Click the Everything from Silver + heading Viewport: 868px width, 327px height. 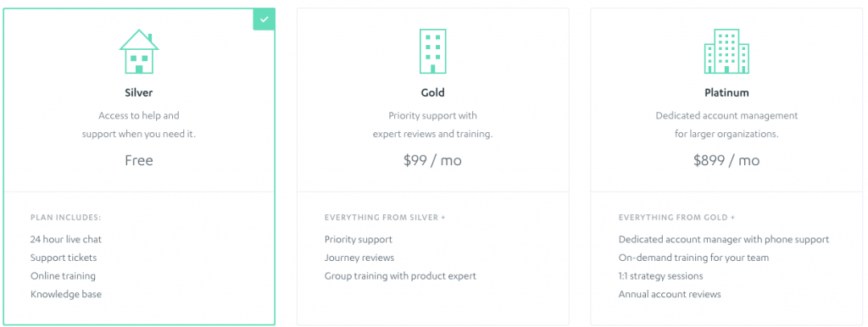click(386, 218)
